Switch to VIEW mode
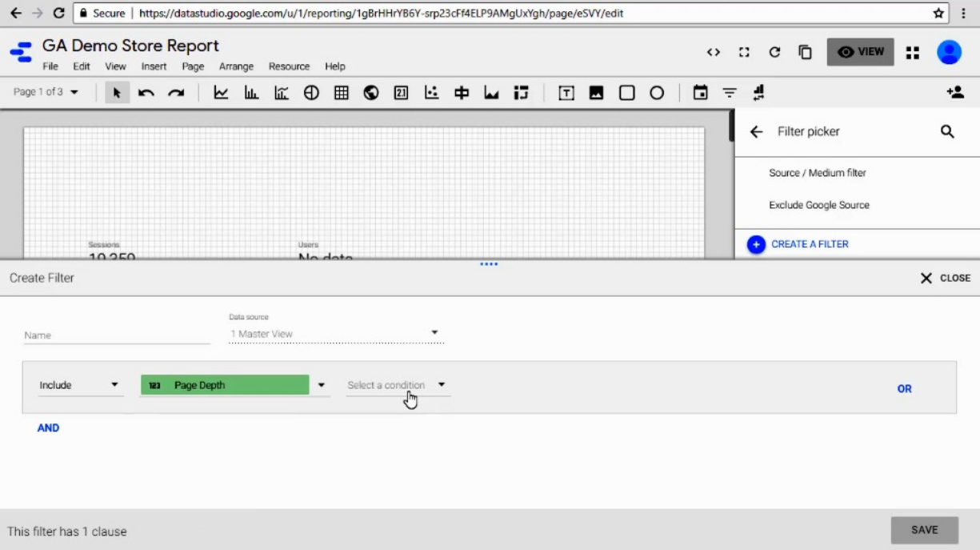This screenshot has height=550, width=980. 860,51
